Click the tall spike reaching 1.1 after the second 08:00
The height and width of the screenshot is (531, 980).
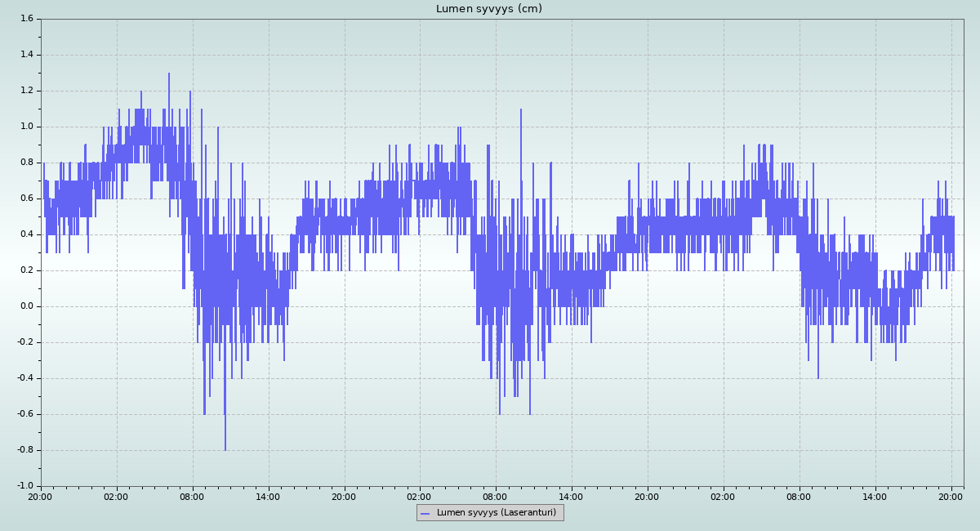coord(521,111)
